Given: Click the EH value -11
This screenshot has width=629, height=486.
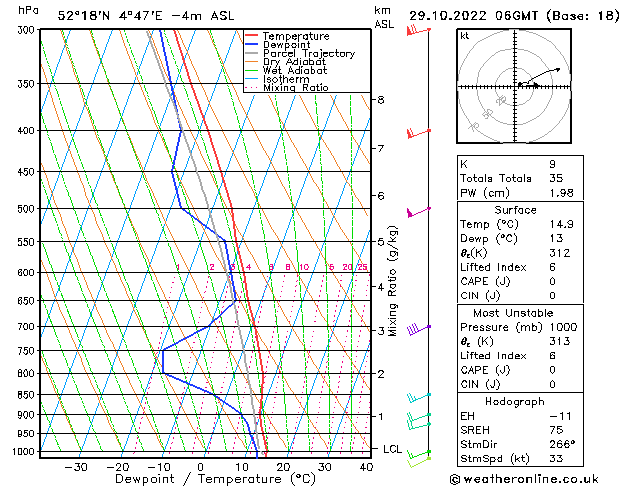Looking at the screenshot, I should (x=560, y=416).
